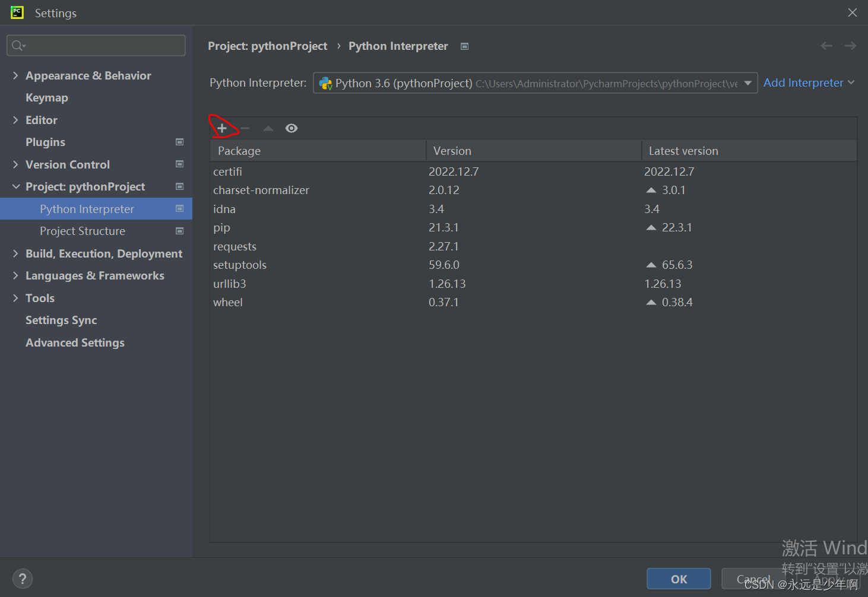Click the minus icon to uninstall package
The width and height of the screenshot is (868, 597).
coord(245,128)
